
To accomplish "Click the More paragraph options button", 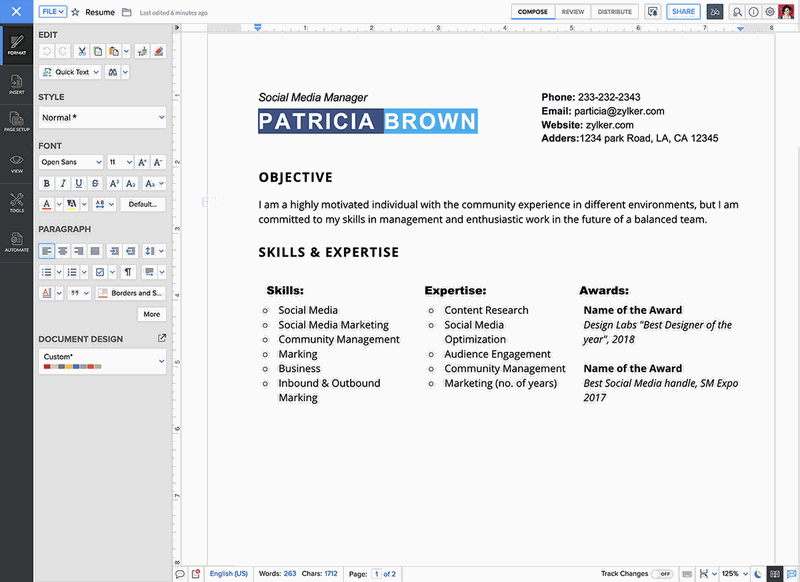I will (152, 314).
